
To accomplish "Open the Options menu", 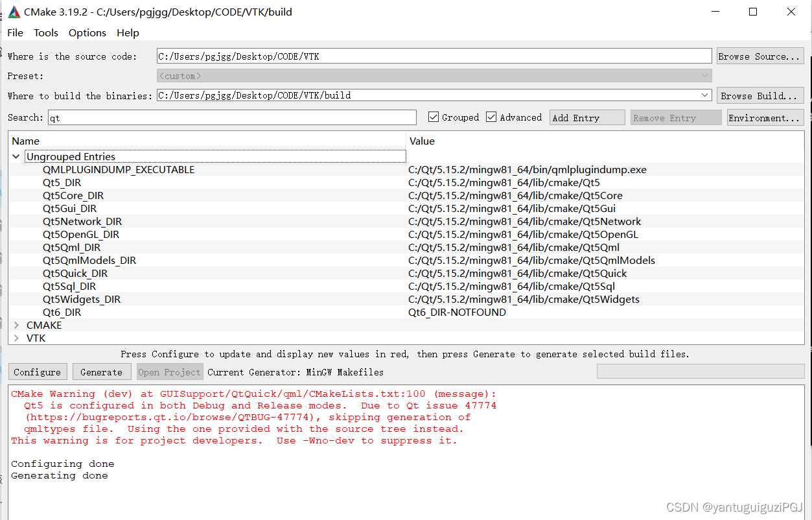I will 87,32.
